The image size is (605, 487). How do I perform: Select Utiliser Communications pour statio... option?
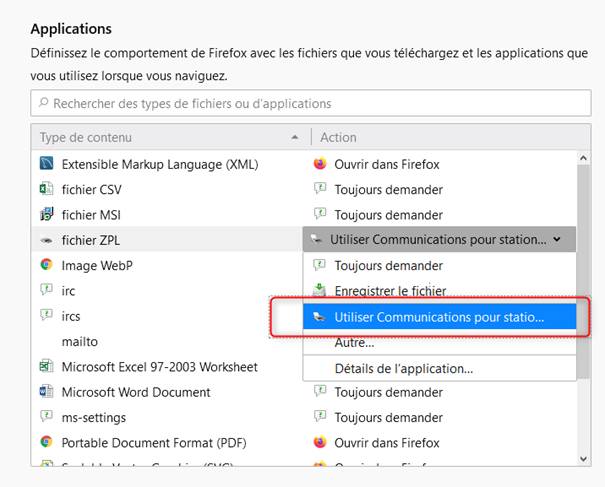439,317
